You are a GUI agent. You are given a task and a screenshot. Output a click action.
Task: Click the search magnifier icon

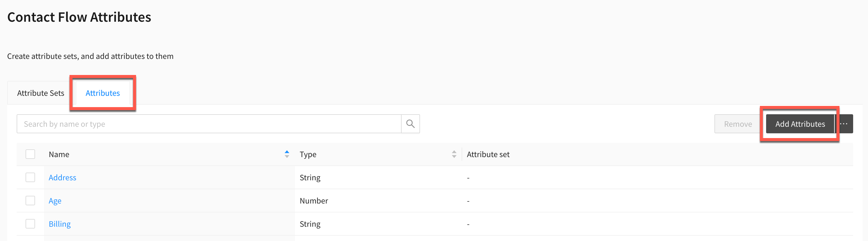click(x=410, y=124)
